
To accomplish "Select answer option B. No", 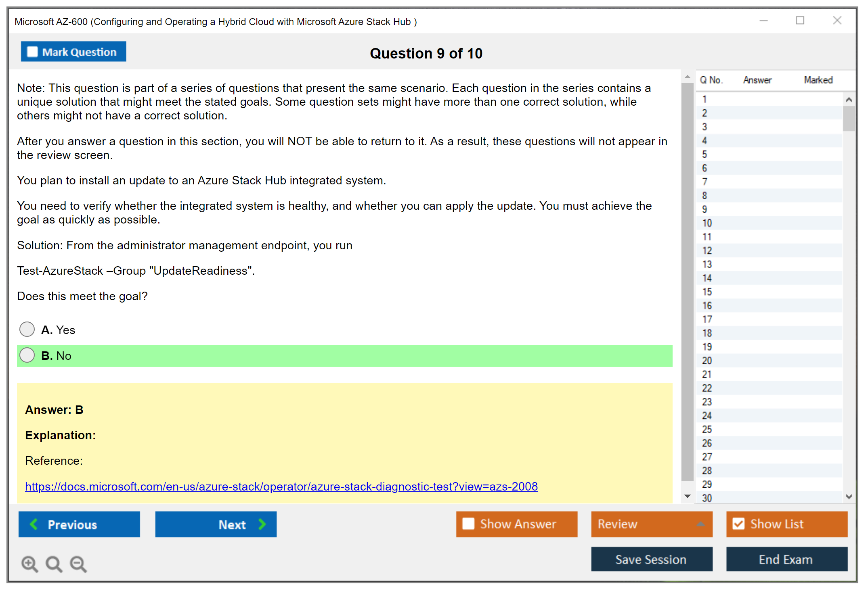I will coord(27,355).
